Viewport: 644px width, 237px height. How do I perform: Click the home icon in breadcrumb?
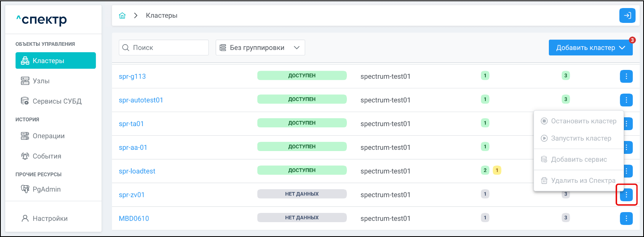pyautogui.click(x=122, y=16)
